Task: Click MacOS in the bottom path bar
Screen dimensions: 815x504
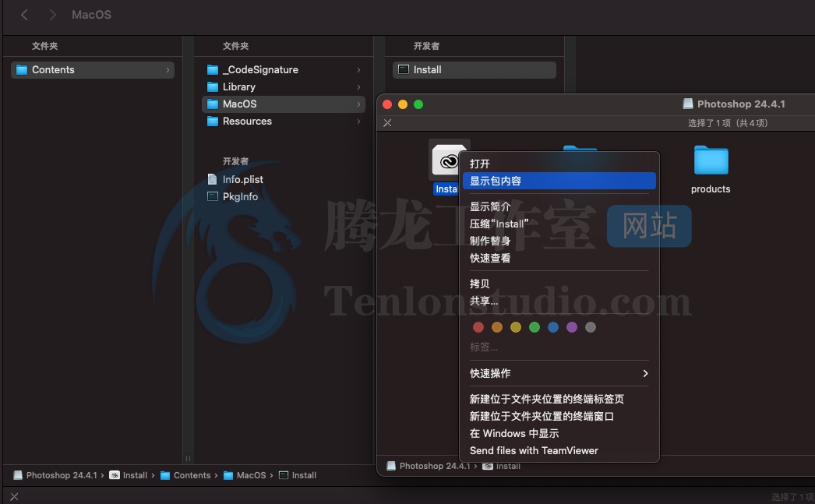Action: tap(245, 475)
